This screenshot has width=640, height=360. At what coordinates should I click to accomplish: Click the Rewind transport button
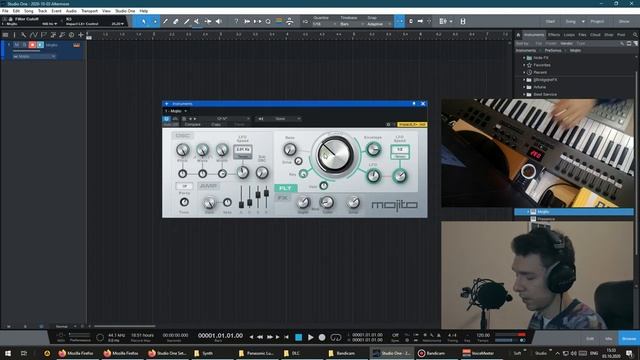point(260,337)
